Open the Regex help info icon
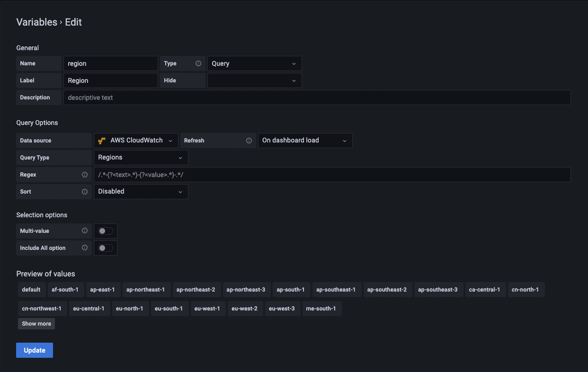Viewport: 588px width, 372px height. pyautogui.click(x=86, y=174)
